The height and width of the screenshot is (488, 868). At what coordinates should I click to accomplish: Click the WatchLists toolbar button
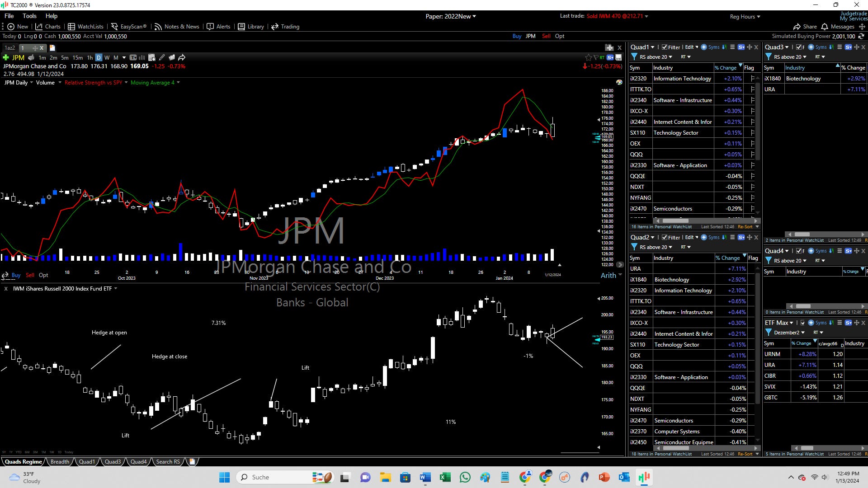pos(85,27)
